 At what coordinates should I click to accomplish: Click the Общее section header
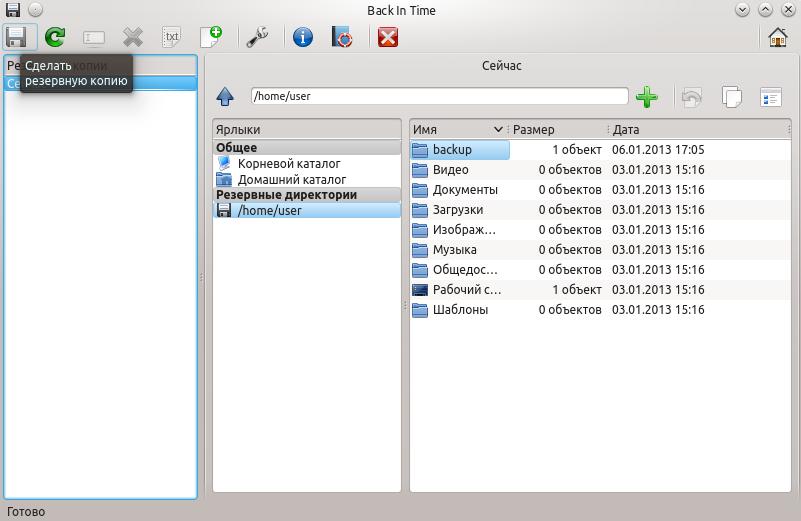[x=307, y=148]
